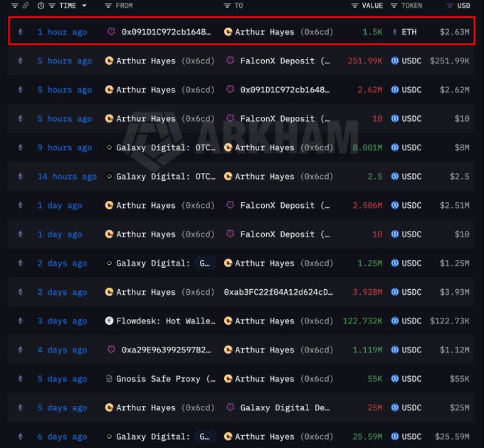Open the Gnosis Safe Proxy sender

pyautogui.click(x=165, y=379)
